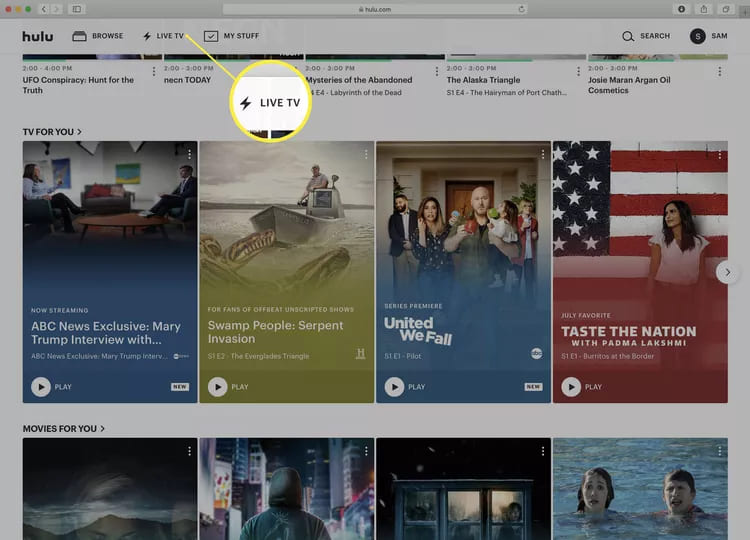Image resolution: width=750 pixels, height=540 pixels.
Task: Show Safari tab overview
Action: [726, 9]
